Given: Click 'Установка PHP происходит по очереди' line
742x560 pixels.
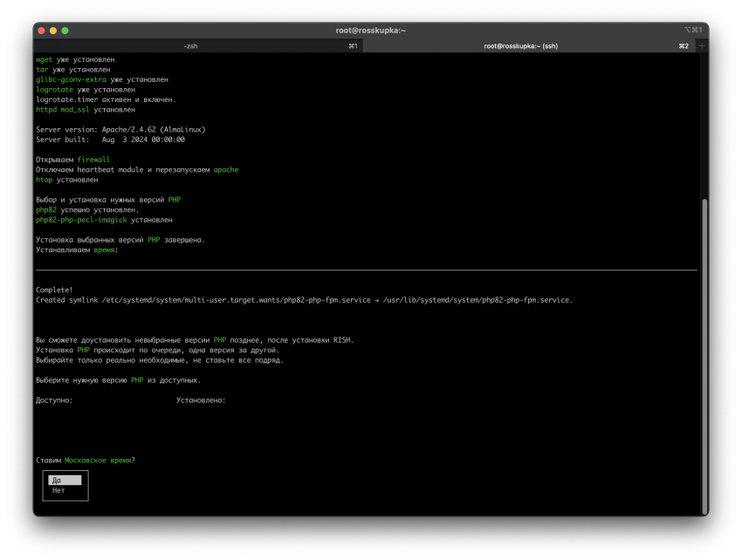Looking at the screenshot, I should pyautogui.click(x=158, y=350).
